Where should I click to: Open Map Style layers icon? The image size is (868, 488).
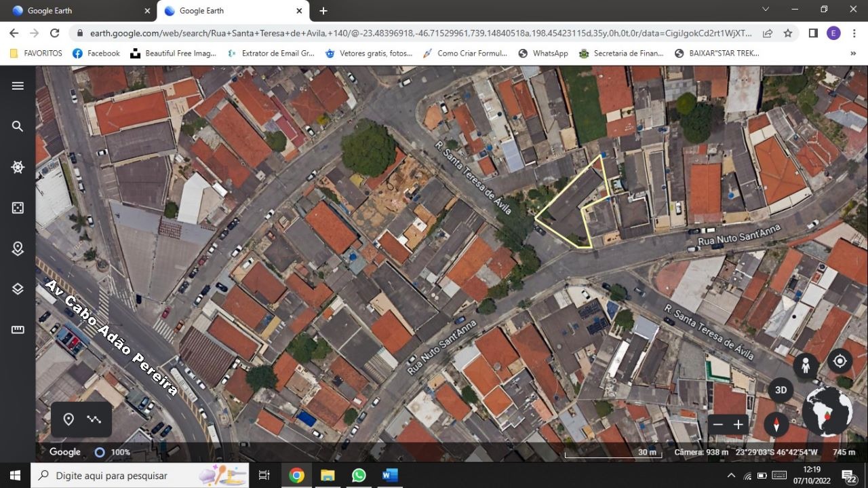click(18, 289)
